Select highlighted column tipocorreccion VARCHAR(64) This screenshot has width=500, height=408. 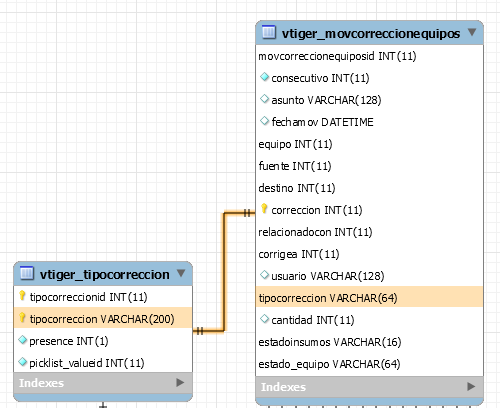point(369,297)
